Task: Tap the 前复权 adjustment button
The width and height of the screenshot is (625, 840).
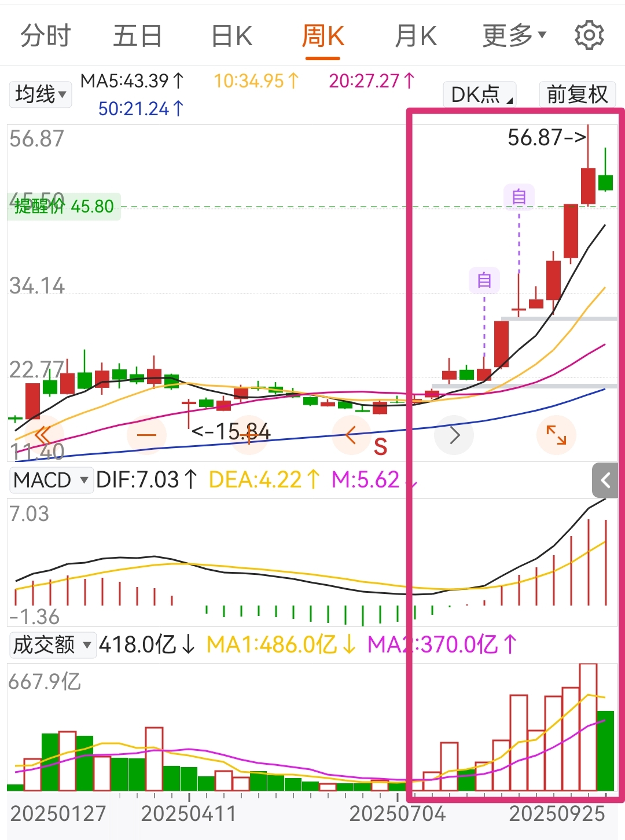Action: click(x=577, y=94)
